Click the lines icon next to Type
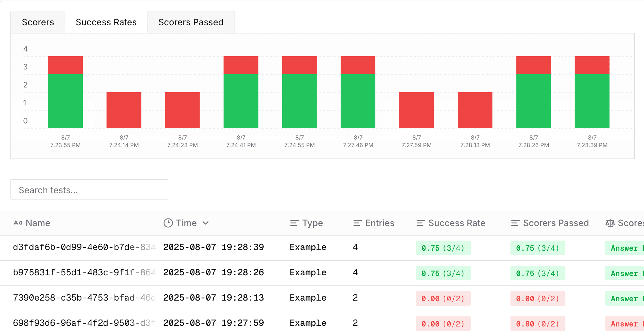The image size is (644, 335). tap(294, 223)
